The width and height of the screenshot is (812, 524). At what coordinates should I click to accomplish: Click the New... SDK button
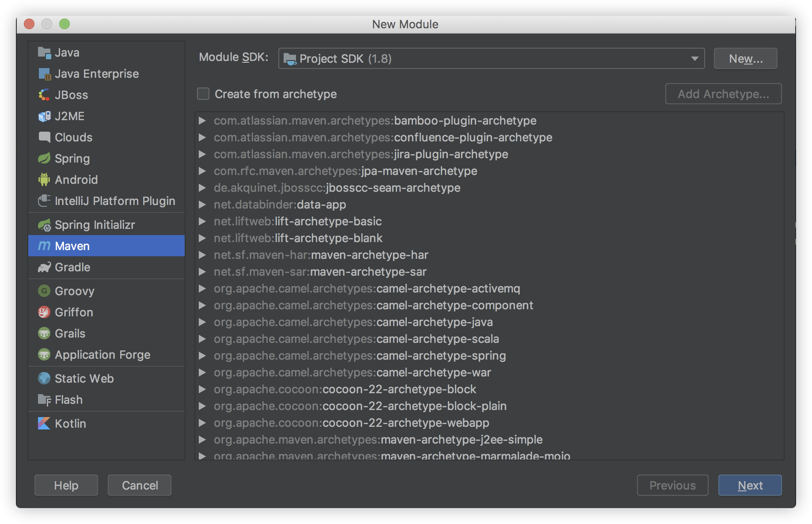[746, 58]
